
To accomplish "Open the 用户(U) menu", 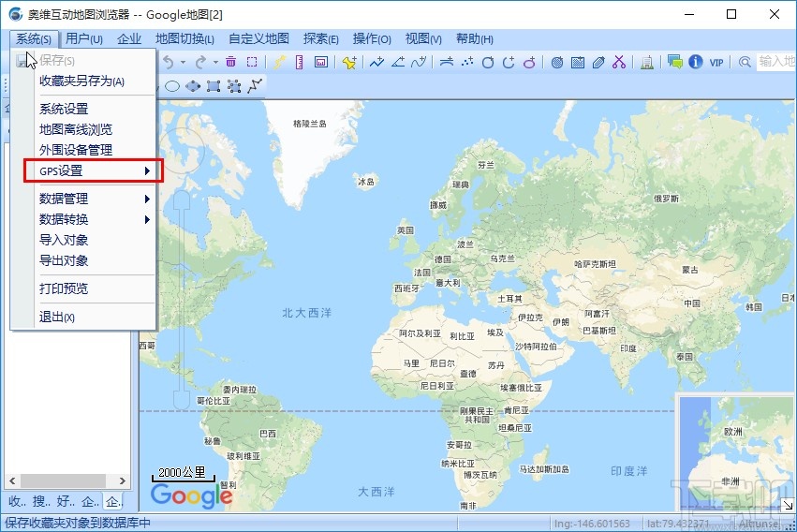I will click(84, 39).
